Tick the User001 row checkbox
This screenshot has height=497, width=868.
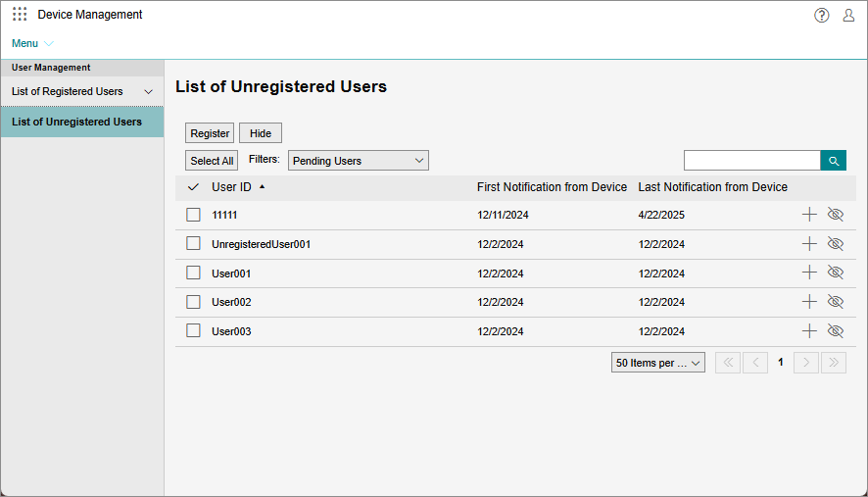(193, 273)
